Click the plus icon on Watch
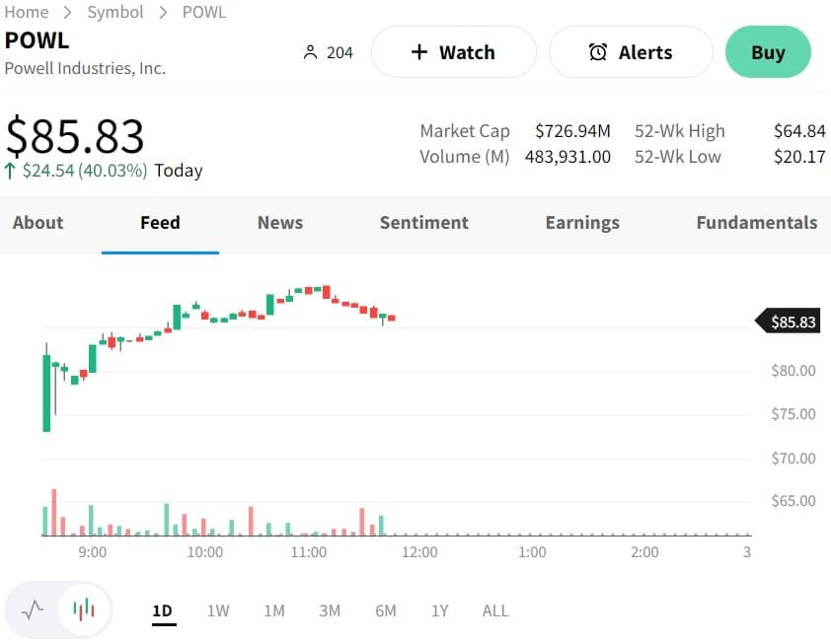 pos(418,52)
